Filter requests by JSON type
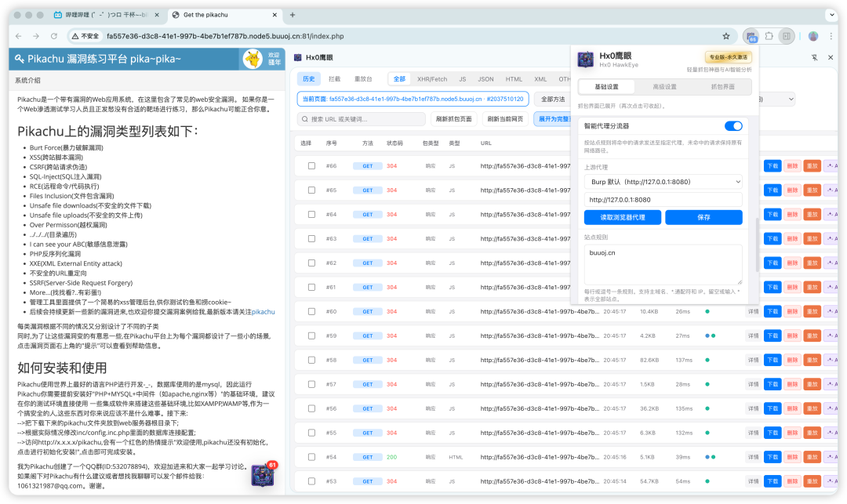The height and width of the screenshot is (504, 847). pyautogui.click(x=485, y=79)
